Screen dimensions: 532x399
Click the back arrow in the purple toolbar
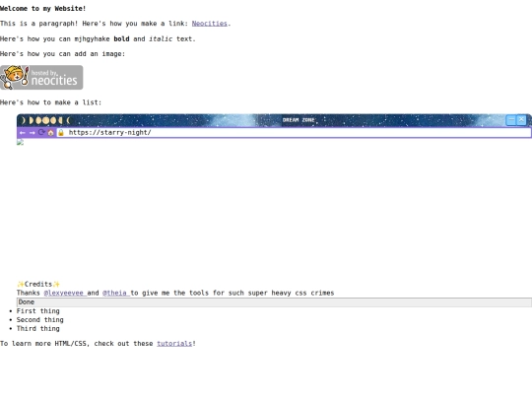click(23, 133)
